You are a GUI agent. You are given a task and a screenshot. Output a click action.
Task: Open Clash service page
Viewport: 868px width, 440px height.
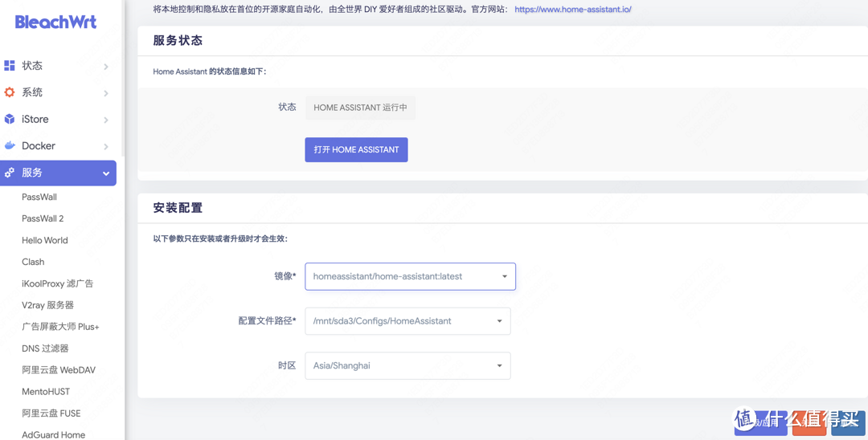tap(33, 262)
